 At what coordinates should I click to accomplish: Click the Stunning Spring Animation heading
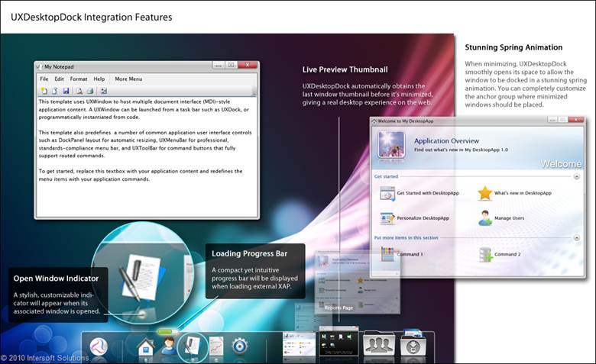tap(513, 47)
